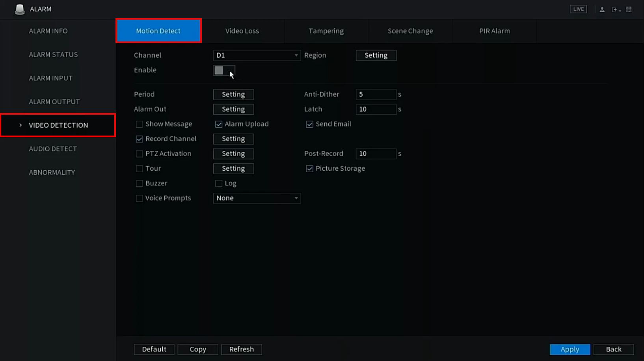This screenshot has width=644, height=361.
Task: Open the PIR Alarm tab
Action: (494, 31)
